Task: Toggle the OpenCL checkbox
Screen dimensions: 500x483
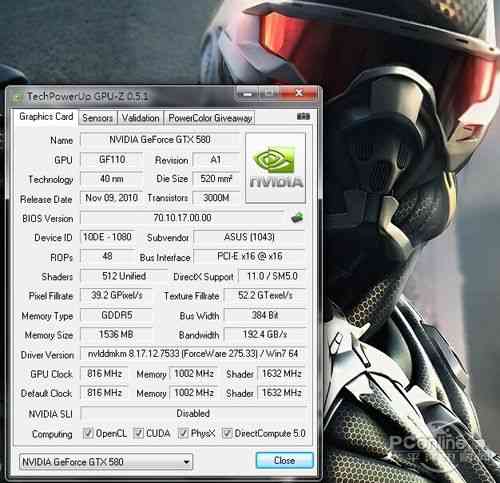Action: (88, 433)
